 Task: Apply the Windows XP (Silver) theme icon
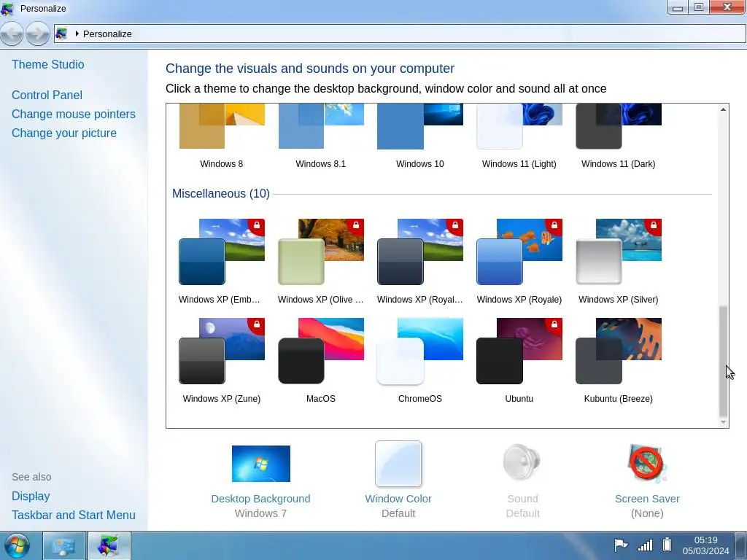tap(619, 252)
